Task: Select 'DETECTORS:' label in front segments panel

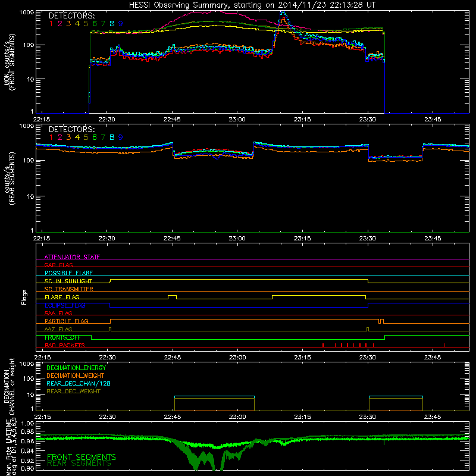Action: coord(71,15)
